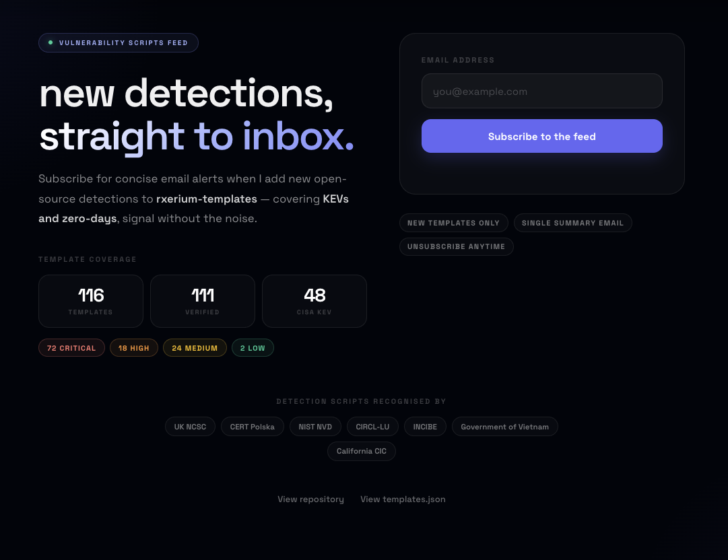This screenshot has height=560, width=728.
Task: Click the INCIBE chip
Action: point(425,426)
